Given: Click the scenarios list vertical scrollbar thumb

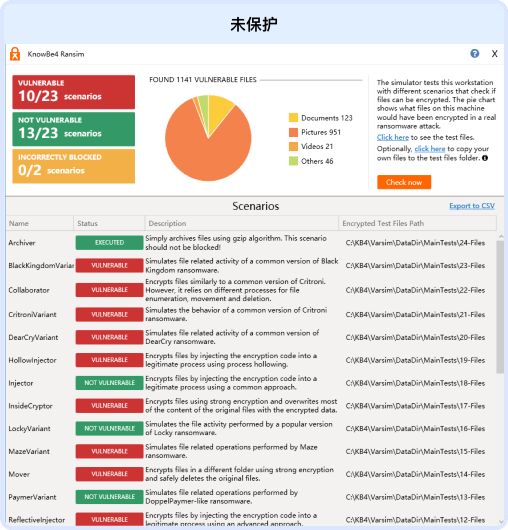Looking at the screenshot, I should tap(501, 307).
